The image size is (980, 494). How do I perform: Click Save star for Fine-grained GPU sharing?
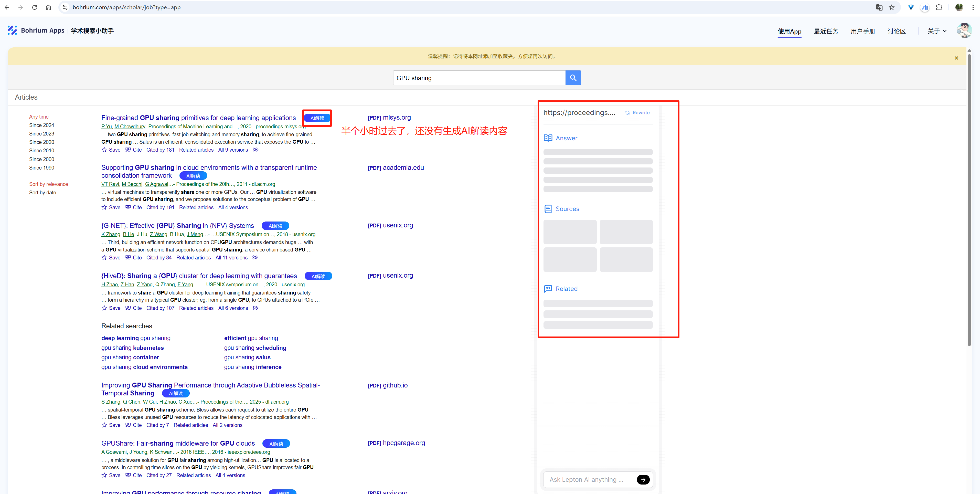tap(104, 150)
